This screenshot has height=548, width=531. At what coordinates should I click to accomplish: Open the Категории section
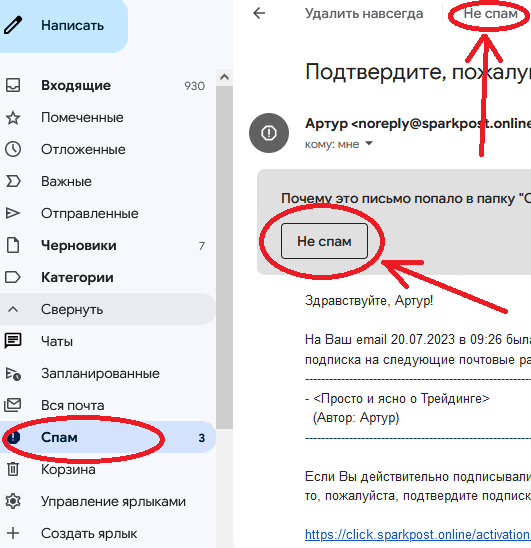coord(107,277)
